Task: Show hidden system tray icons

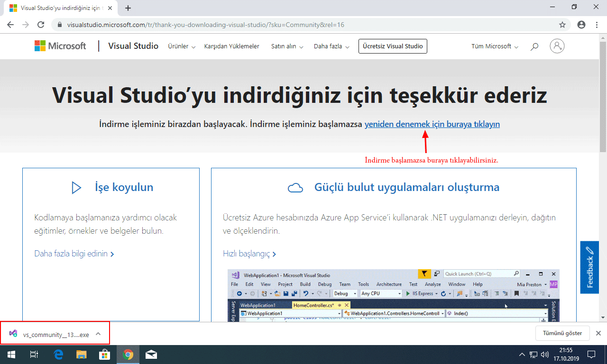Action: [523, 355]
